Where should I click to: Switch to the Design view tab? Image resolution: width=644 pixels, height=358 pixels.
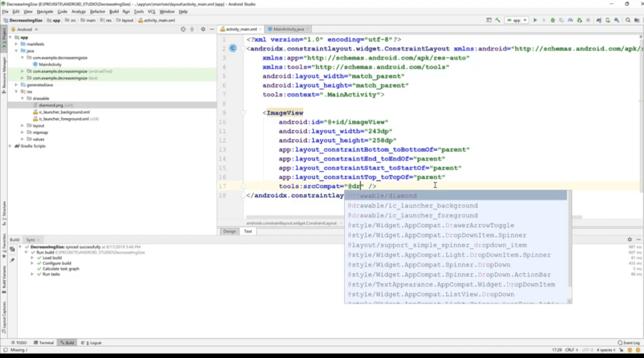230,232
